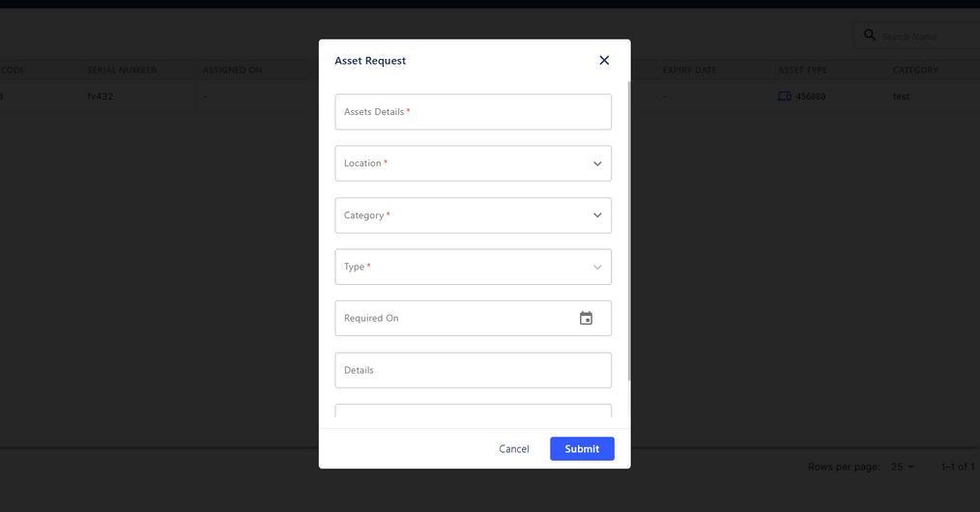This screenshot has height=512, width=980.
Task: Cancel the asset request
Action: coord(514,448)
